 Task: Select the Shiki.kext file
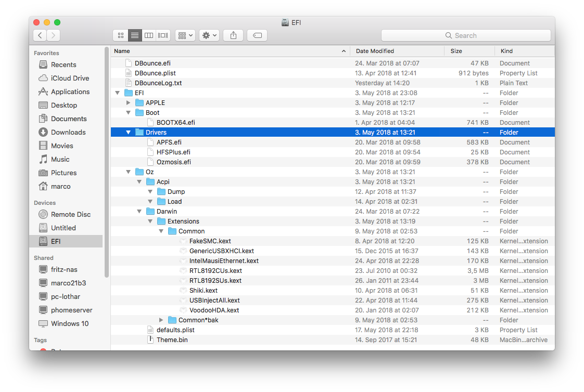point(333,291)
